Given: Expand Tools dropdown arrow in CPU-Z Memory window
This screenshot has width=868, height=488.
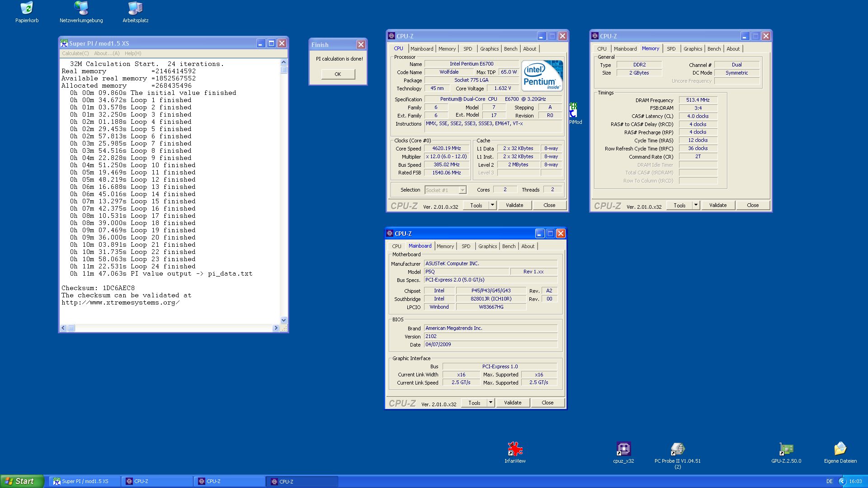Looking at the screenshot, I should tap(695, 205).
